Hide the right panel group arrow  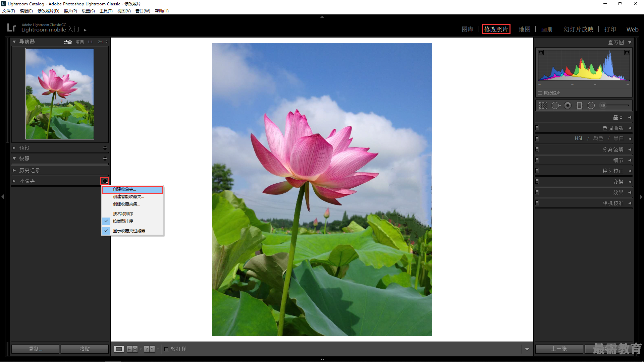(641, 197)
